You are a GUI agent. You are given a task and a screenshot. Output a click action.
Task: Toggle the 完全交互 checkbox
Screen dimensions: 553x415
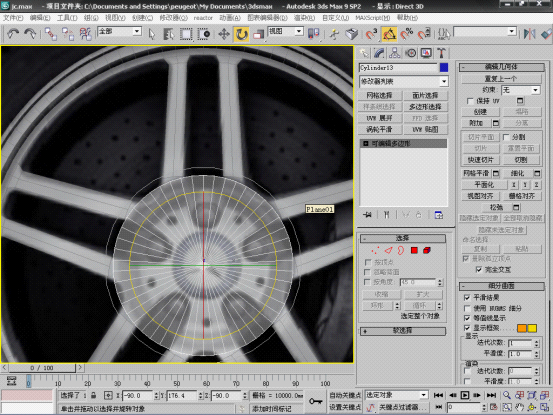479,270
